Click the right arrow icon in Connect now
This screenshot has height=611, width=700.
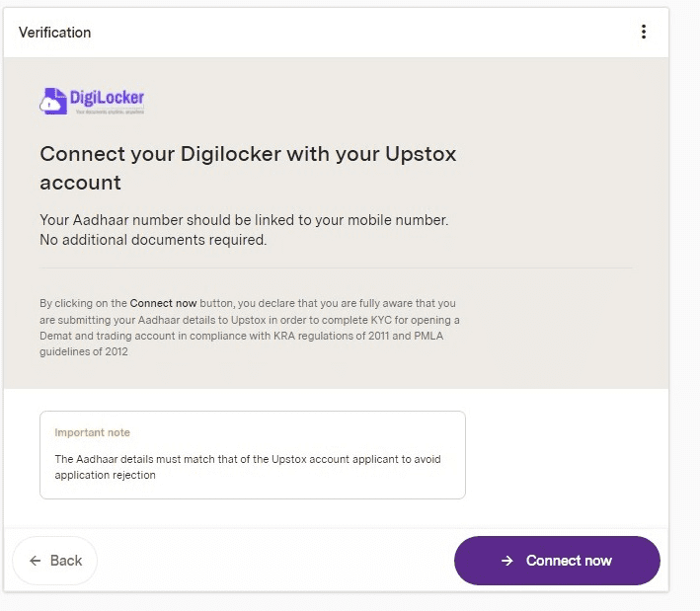click(x=507, y=561)
